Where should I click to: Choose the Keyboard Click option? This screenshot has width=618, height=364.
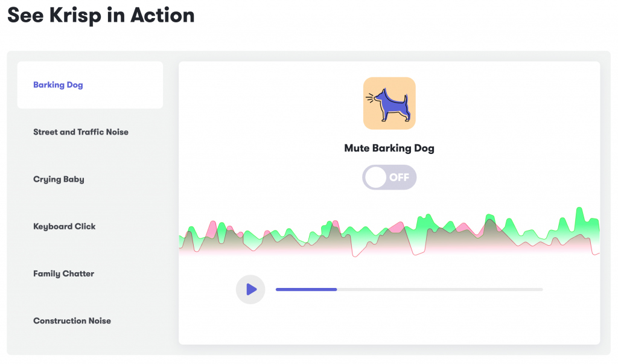[65, 226]
